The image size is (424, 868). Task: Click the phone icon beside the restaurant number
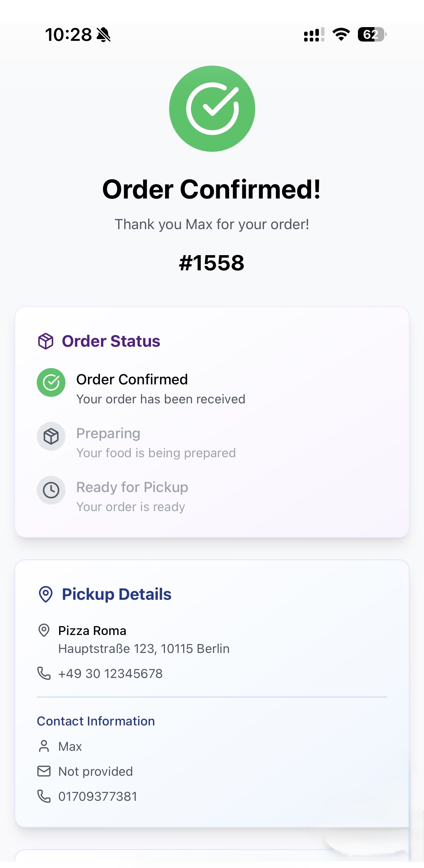(x=44, y=673)
